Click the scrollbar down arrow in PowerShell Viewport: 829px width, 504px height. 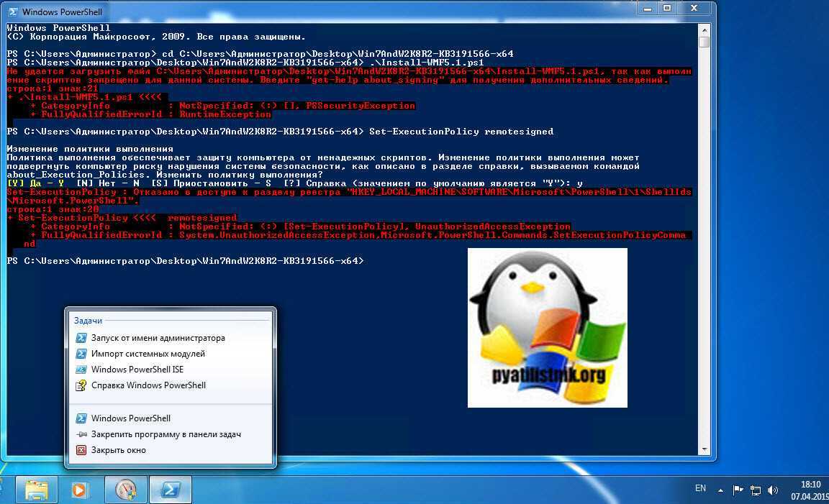tap(704, 449)
